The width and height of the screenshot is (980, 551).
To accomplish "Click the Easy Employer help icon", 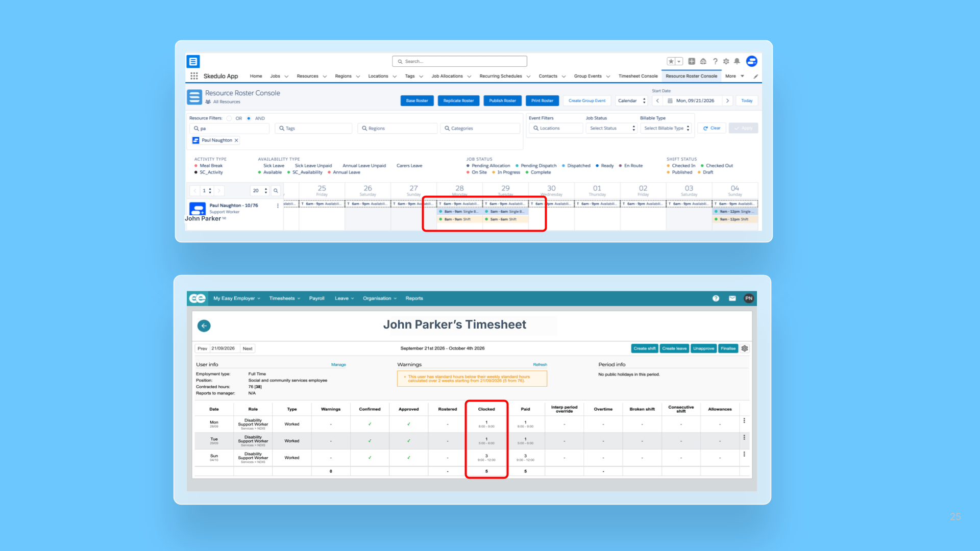I will click(x=716, y=298).
